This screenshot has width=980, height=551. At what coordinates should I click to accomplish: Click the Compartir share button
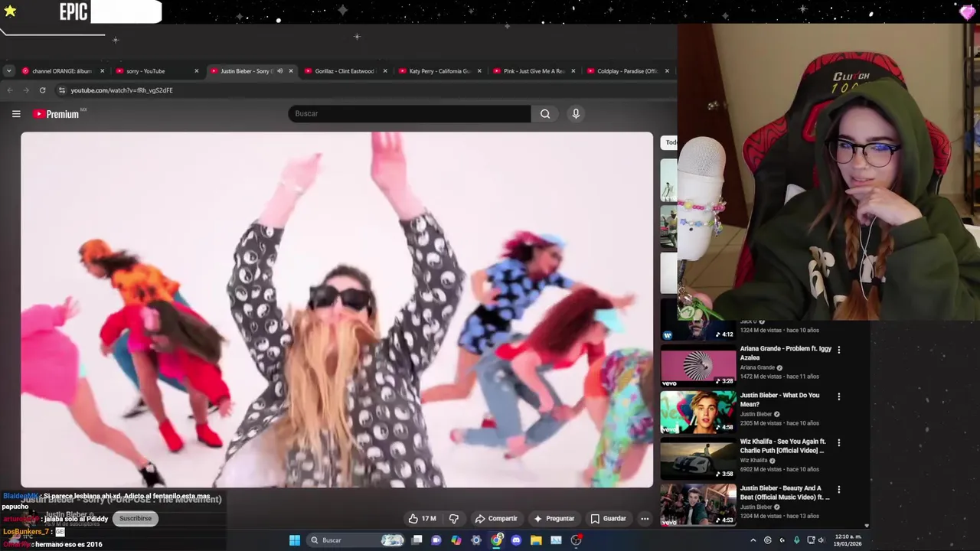[495, 518]
